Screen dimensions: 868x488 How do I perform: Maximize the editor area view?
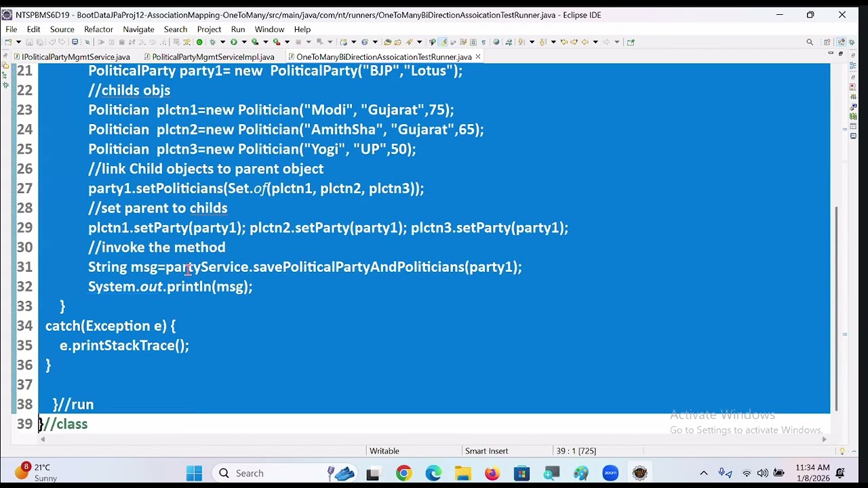point(842,53)
